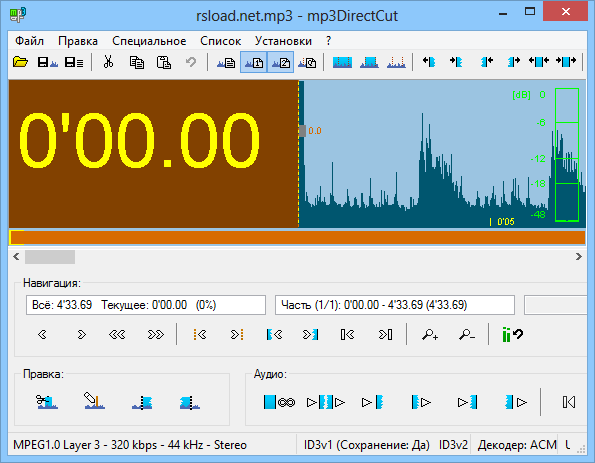The width and height of the screenshot is (595, 463).
Task: Open a file with the folder icon
Action: (x=20, y=62)
